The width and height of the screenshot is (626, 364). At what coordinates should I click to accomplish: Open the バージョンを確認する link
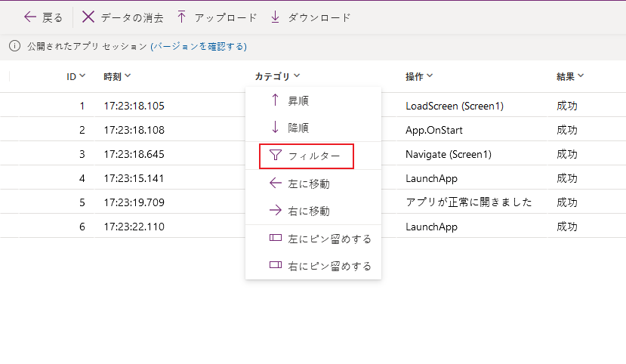pos(199,46)
